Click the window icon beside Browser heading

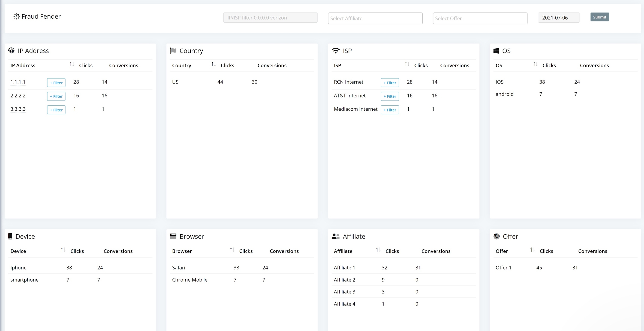(173, 236)
